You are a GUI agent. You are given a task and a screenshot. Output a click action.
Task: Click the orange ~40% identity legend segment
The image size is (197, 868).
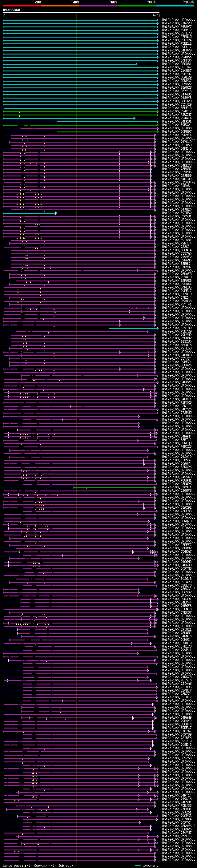tap(60, 6)
